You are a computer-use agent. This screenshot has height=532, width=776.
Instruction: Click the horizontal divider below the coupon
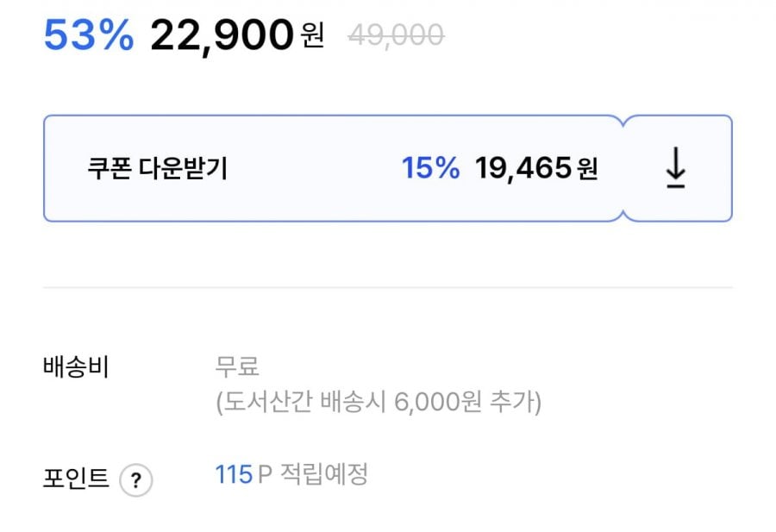coord(388,287)
